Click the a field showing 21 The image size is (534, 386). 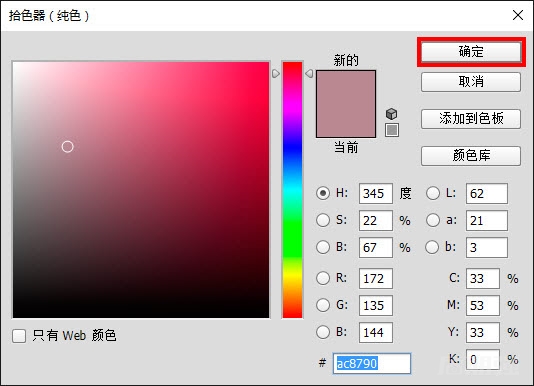point(487,220)
